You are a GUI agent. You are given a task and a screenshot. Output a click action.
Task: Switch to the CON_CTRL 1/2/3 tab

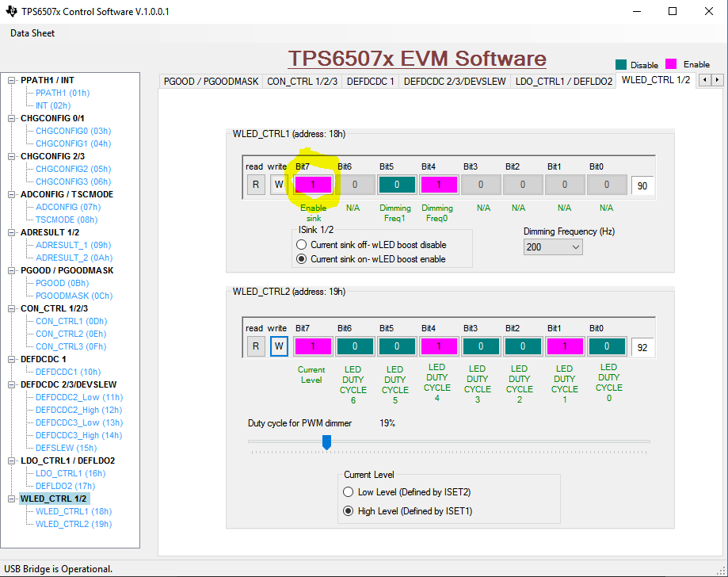click(303, 82)
